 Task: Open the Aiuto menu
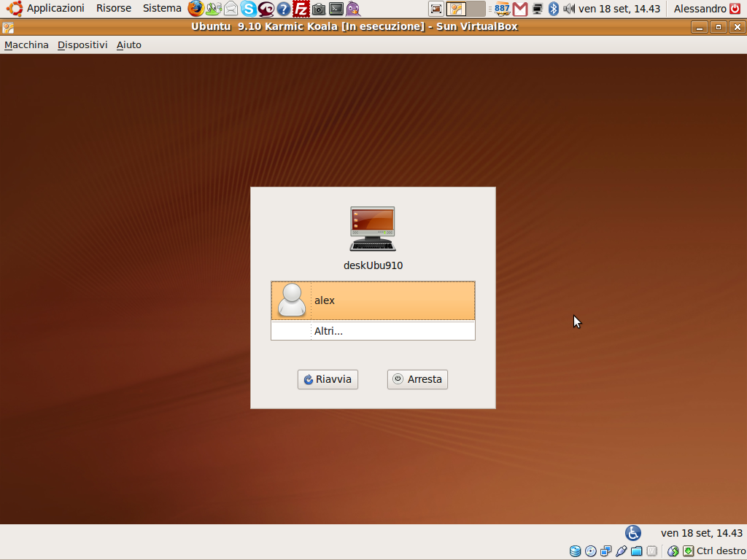point(129,44)
